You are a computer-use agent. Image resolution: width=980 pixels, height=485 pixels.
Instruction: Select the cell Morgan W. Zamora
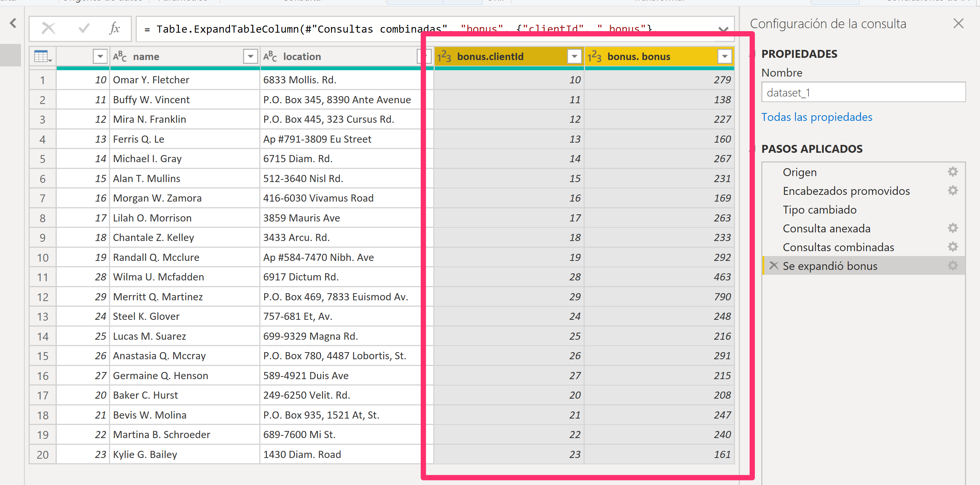[x=185, y=198]
